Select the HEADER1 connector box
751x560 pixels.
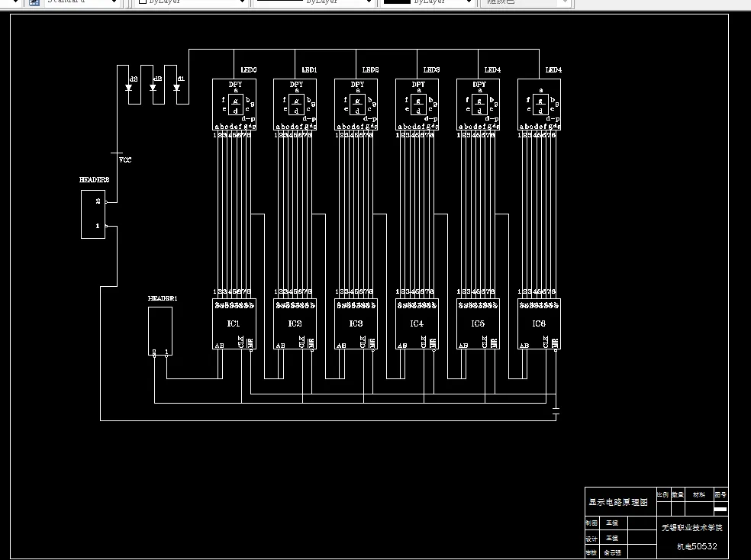(x=160, y=331)
